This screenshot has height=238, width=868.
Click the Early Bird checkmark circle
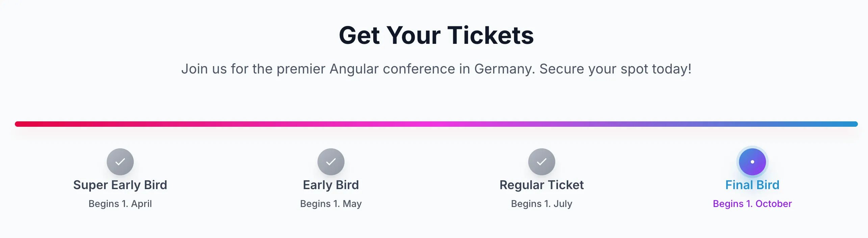click(331, 162)
